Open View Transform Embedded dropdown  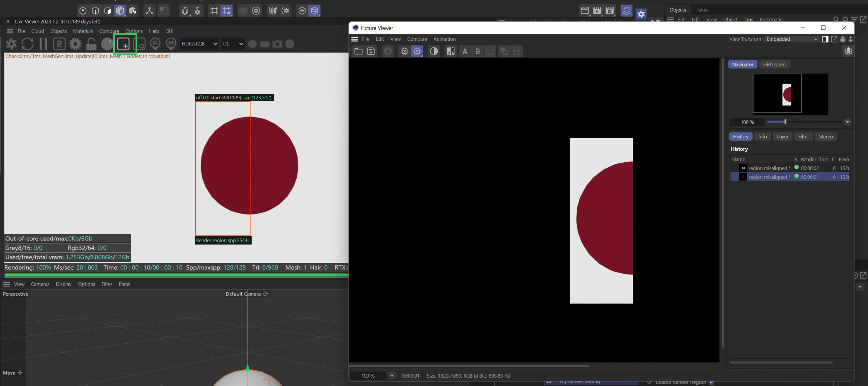click(x=791, y=39)
